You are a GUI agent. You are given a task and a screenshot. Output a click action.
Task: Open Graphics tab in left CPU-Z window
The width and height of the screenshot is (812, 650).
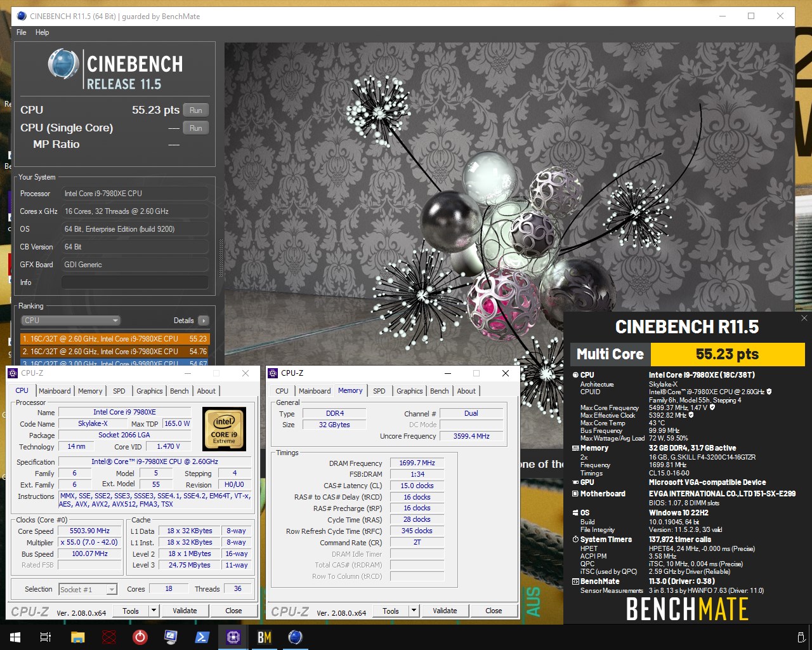(x=150, y=391)
